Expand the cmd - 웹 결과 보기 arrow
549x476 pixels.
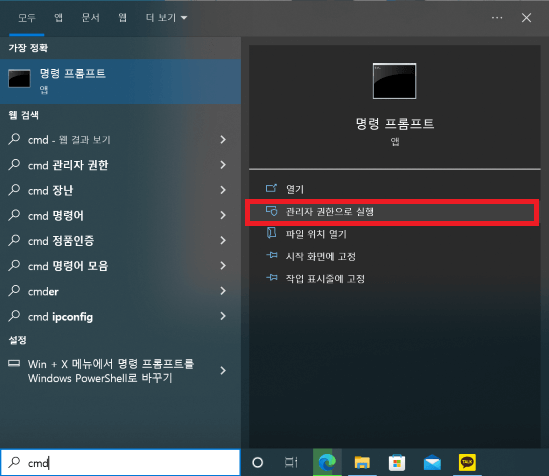223,140
